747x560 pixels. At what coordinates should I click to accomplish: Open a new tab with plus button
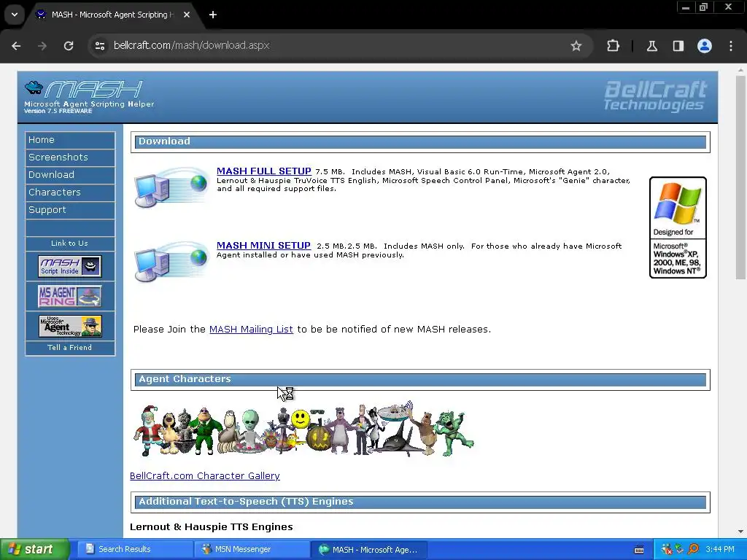(213, 15)
